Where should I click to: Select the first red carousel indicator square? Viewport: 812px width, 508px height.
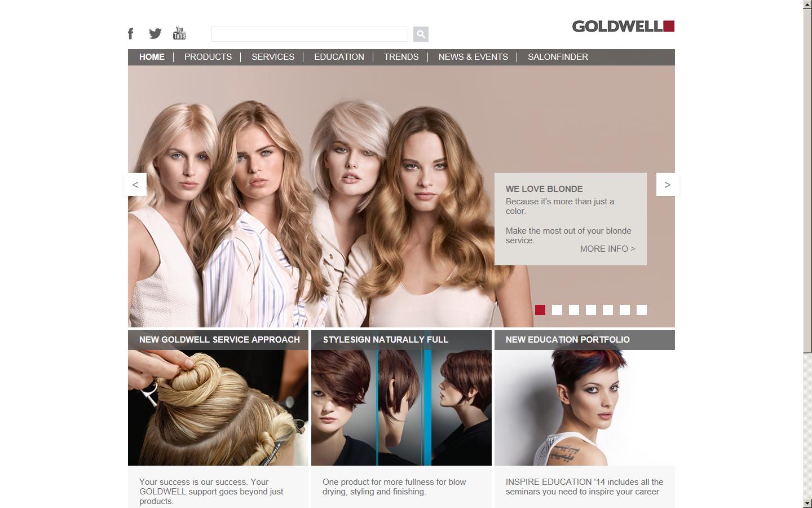point(540,309)
